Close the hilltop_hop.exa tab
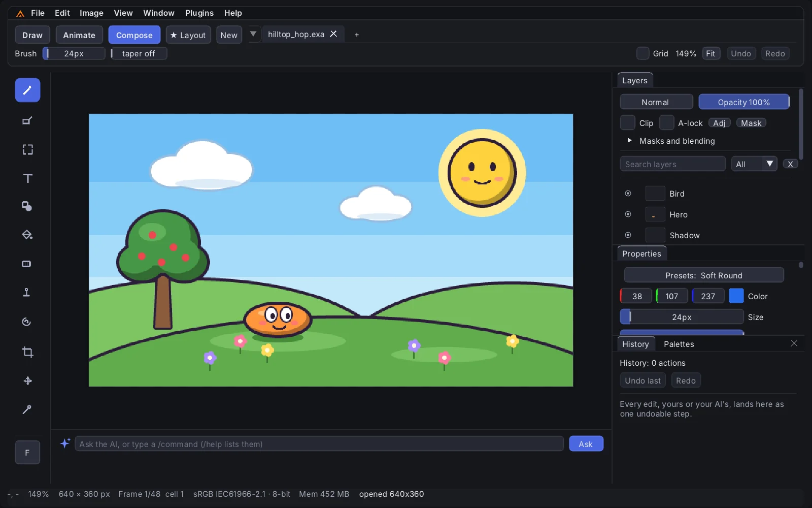 (333, 34)
